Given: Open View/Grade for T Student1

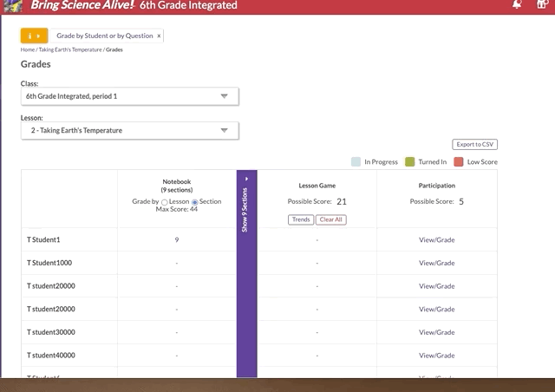Looking at the screenshot, I should point(436,239).
